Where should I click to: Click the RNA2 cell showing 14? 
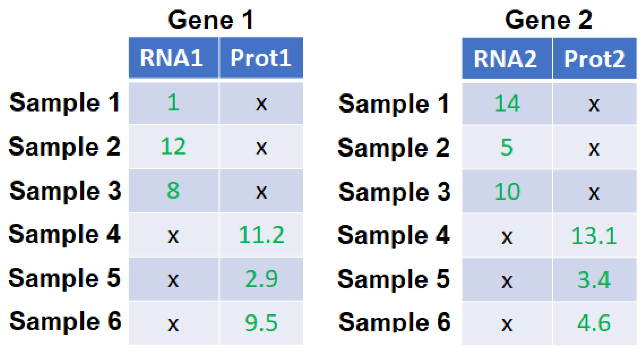(507, 103)
